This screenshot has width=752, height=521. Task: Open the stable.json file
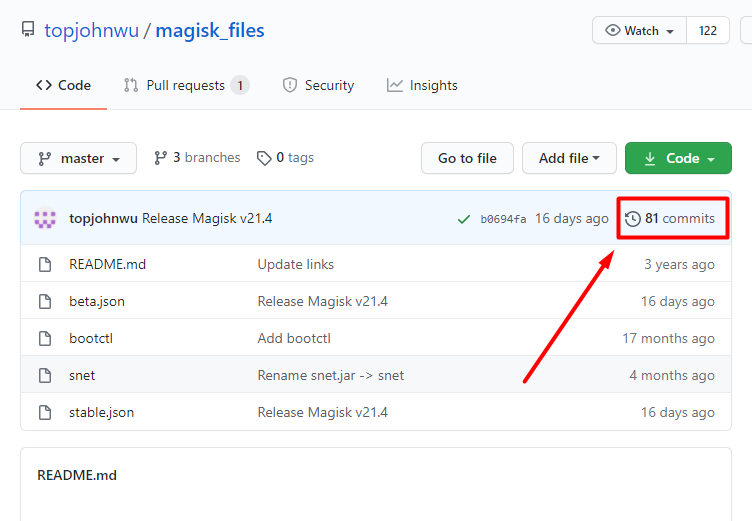(x=101, y=412)
